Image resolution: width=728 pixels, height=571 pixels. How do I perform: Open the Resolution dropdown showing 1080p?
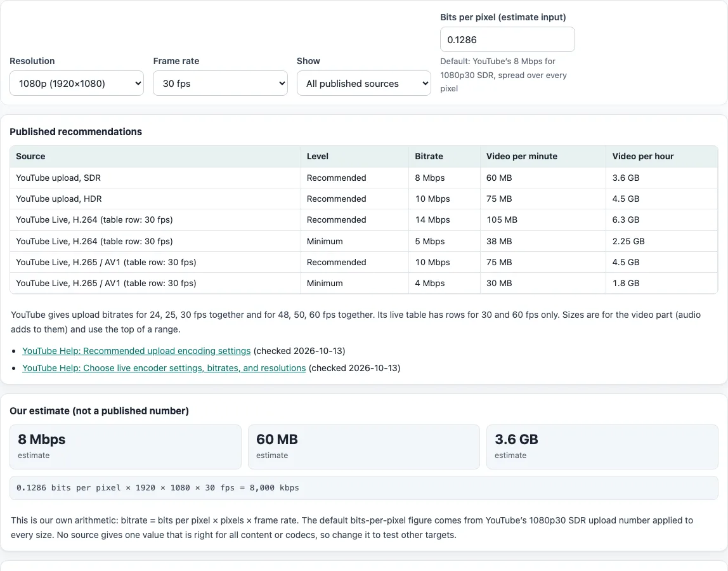point(77,83)
